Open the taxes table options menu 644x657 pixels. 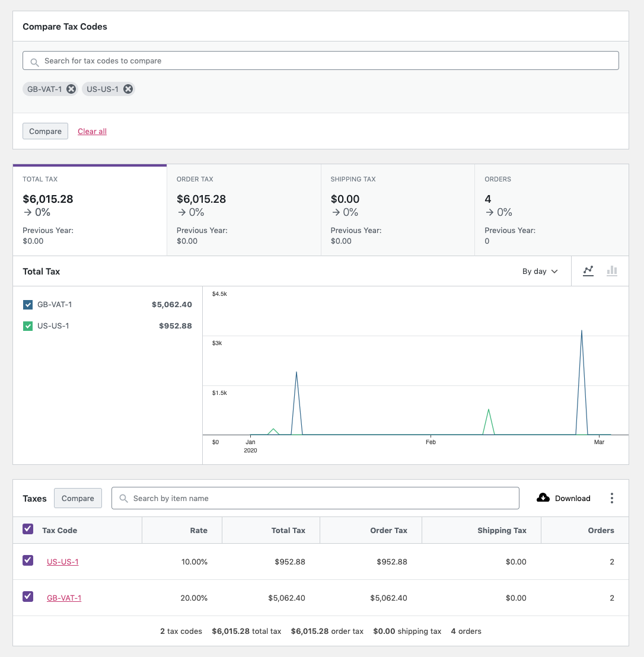pos(612,498)
